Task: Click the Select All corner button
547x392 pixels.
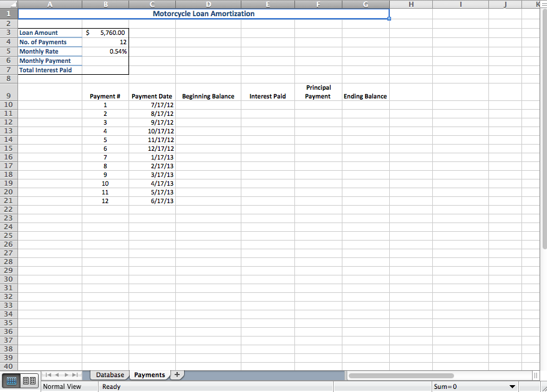Action: [x=8, y=4]
